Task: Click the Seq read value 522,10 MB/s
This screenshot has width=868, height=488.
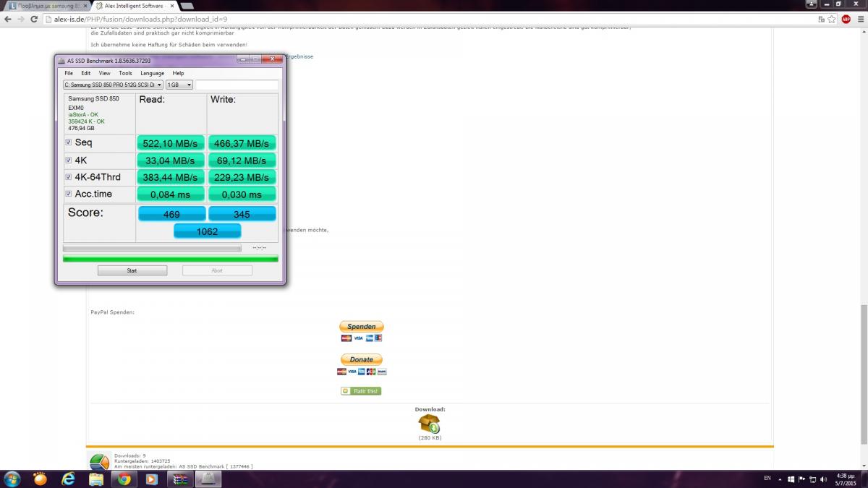Action: [171, 143]
